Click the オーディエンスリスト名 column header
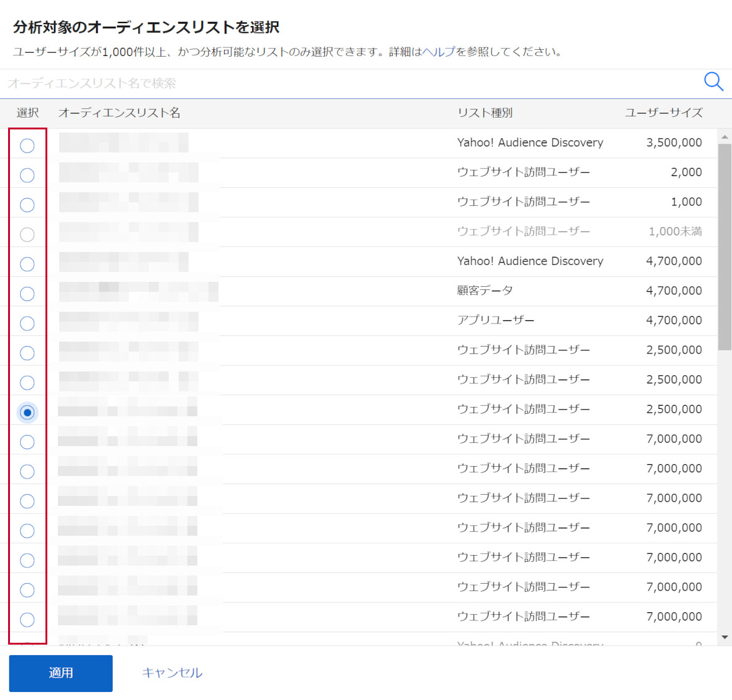732x700 pixels. [x=120, y=113]
